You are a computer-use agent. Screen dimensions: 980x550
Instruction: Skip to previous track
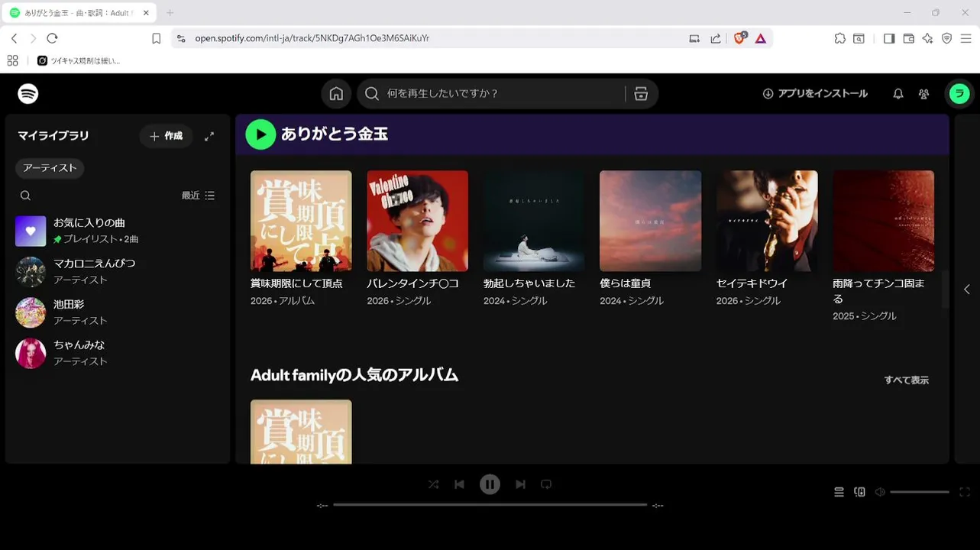(x=459, y=484)
